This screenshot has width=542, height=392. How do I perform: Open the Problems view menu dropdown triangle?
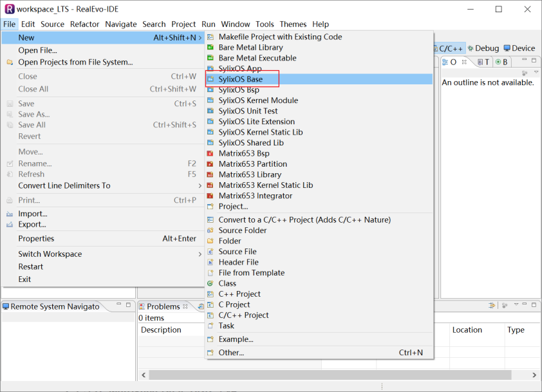[516, 304]
